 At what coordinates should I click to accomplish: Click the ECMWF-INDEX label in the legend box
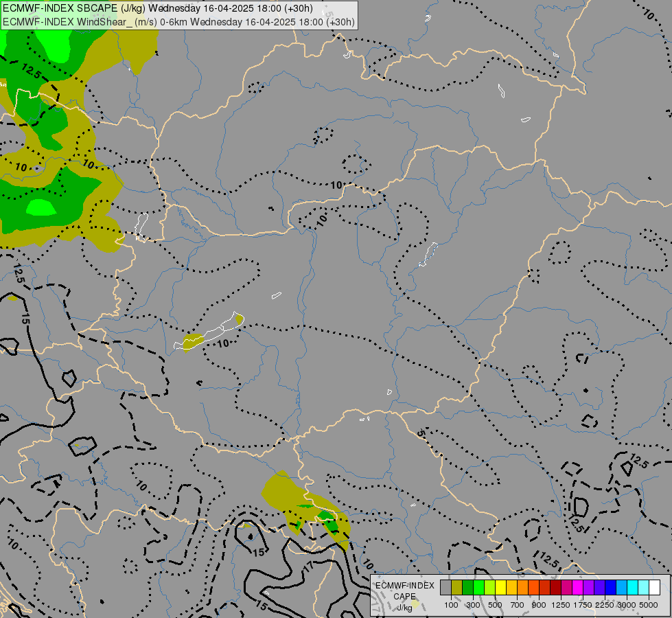404,586
